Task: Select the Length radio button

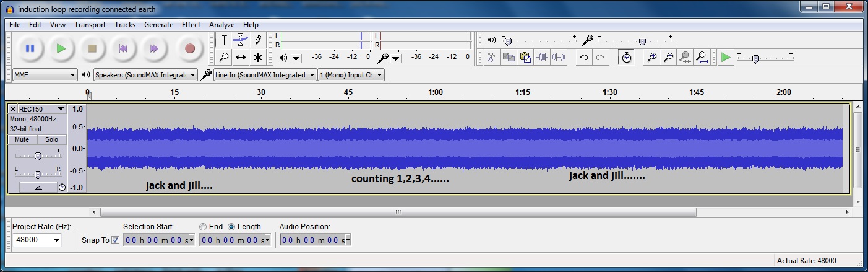Action: pos(232,227)
